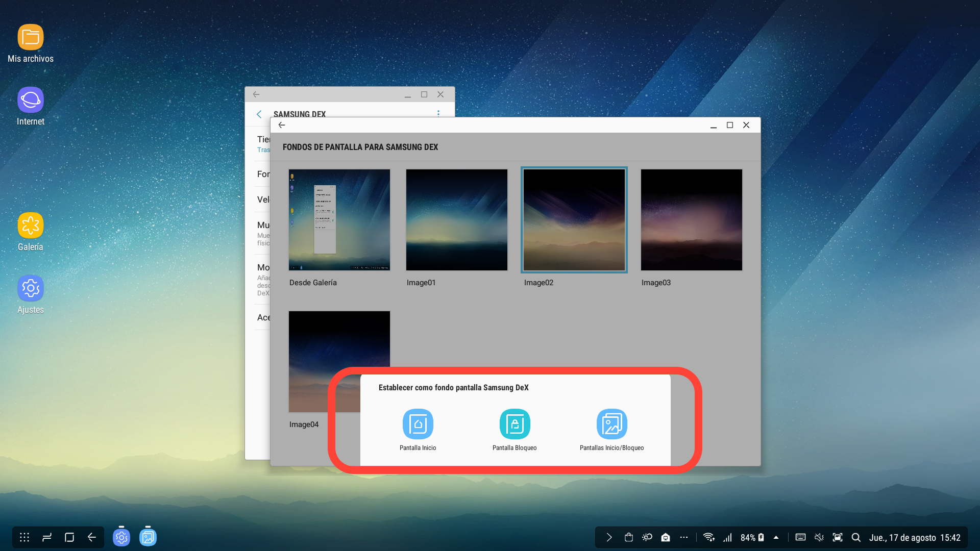The height and width of the screenshot is (551, 980).
Task: Click the shopping bag notification icon
Action: point(629,537)
